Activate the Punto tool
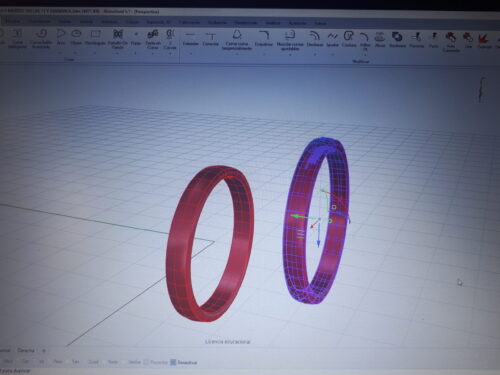Image resolution: width=500 pixels, height=375 pixels. pos(136,37)
